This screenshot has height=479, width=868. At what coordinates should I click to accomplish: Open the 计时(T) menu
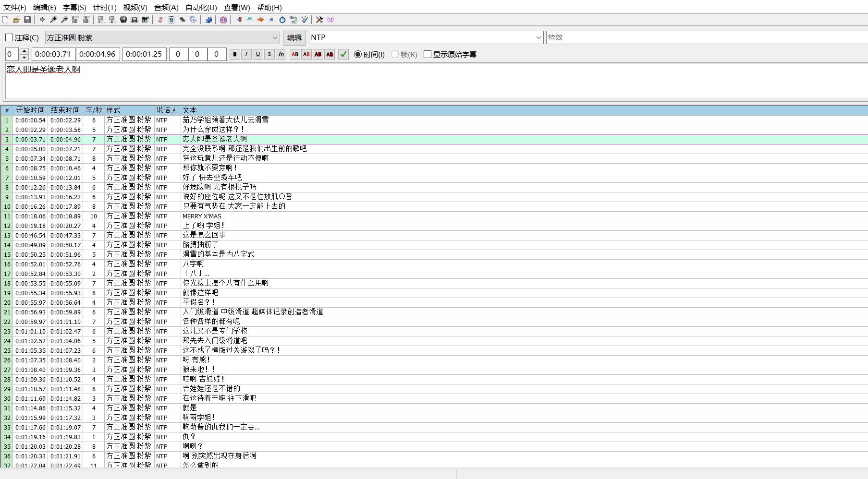point(105,8)
